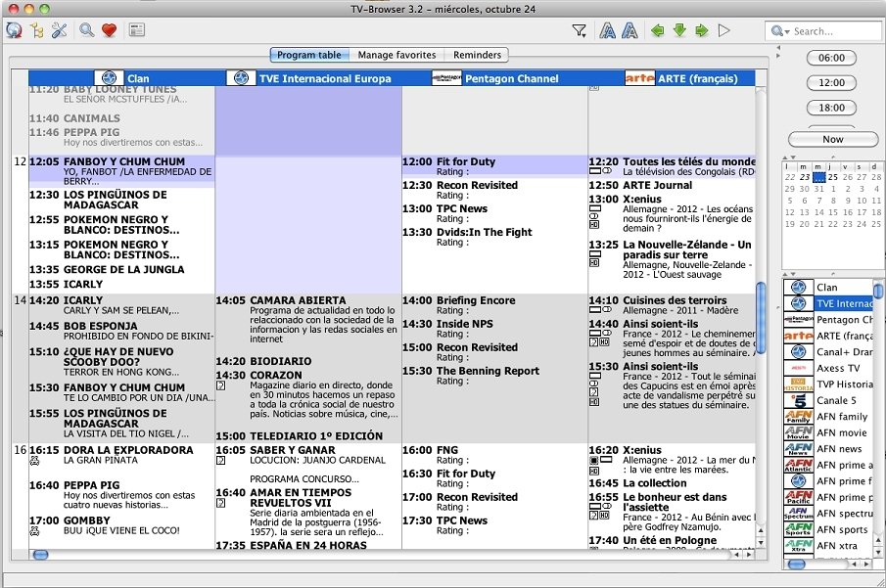Image resolution: width=886 pixels, height=588 pixels.
Task: Click the green down arrow icon
Action: pyautogui.click(x=679, y=30)
